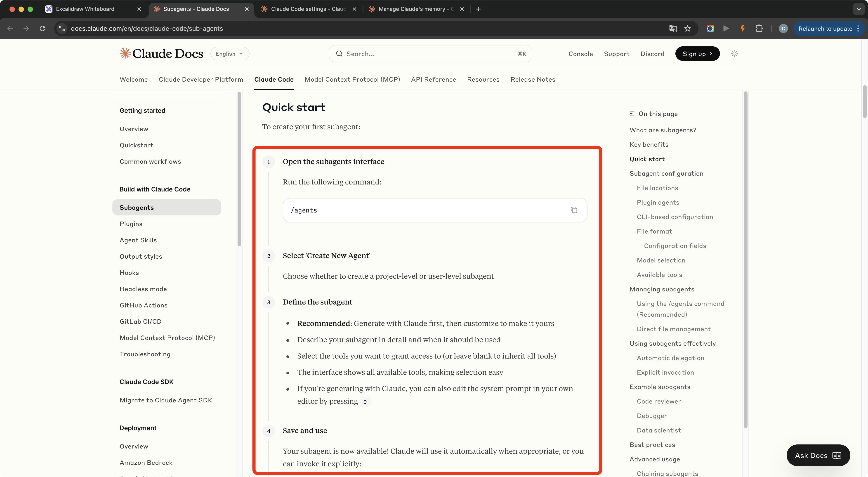Click the browser forward arrow icon
This screenshot has width=868, height=477.
point(26,29)
